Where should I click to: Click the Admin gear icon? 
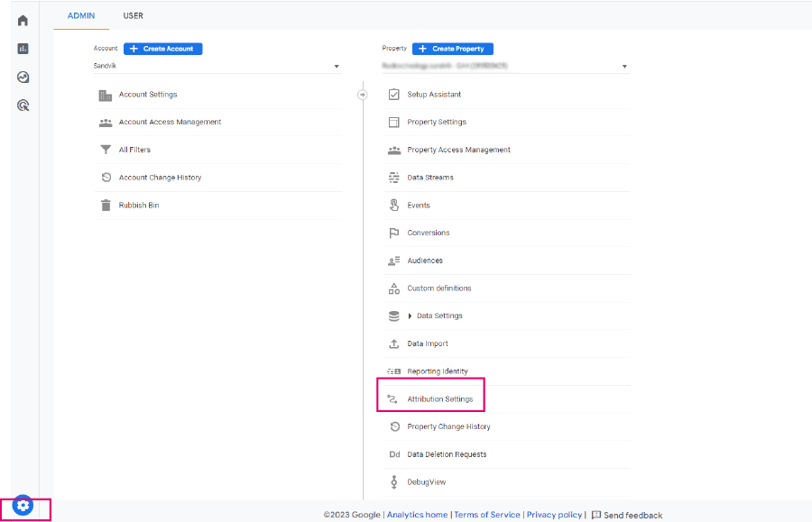(x=23, y=506)
